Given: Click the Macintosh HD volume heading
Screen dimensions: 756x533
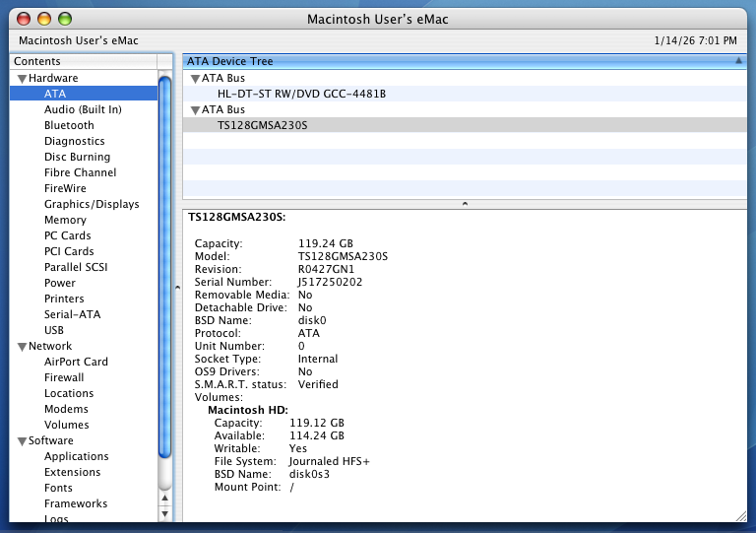Looking at the screenshot, I should (x=248, y=410).
